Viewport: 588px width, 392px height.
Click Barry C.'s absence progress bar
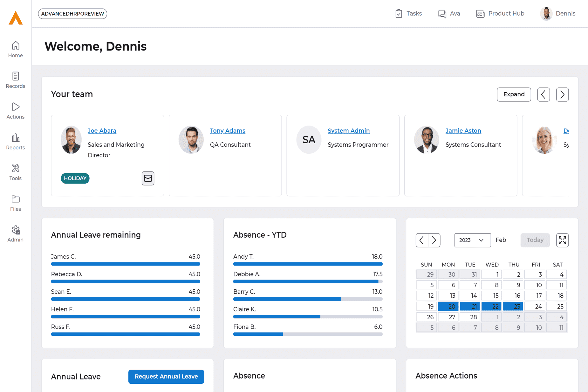(308, 299)
